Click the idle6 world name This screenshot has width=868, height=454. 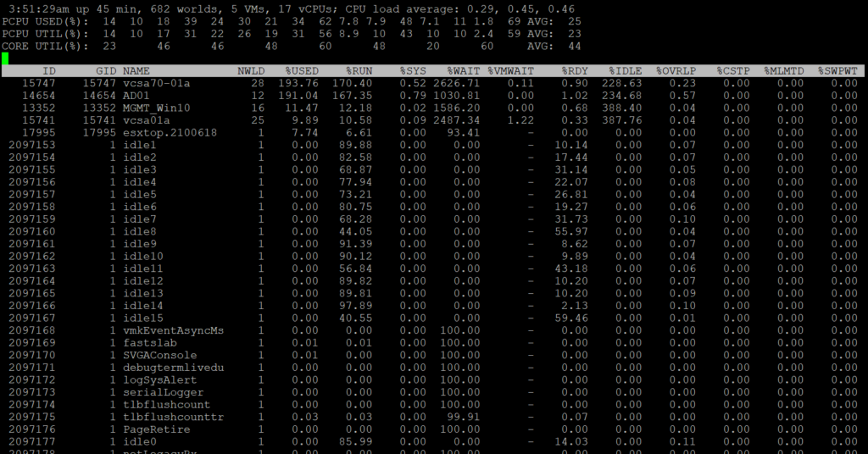point(140,207)
